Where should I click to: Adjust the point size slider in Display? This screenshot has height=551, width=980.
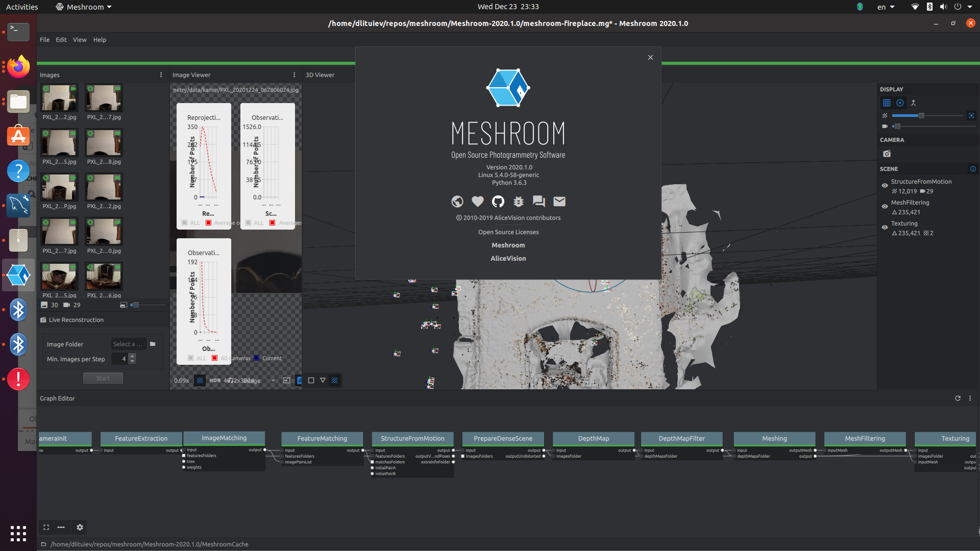pyautogui.click(x=928, y=116)
